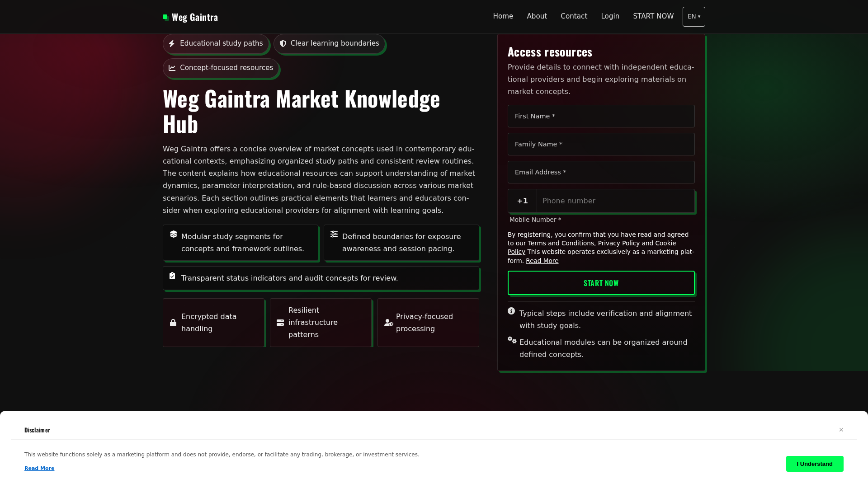Focus the Family Name input field

point(601,144)
